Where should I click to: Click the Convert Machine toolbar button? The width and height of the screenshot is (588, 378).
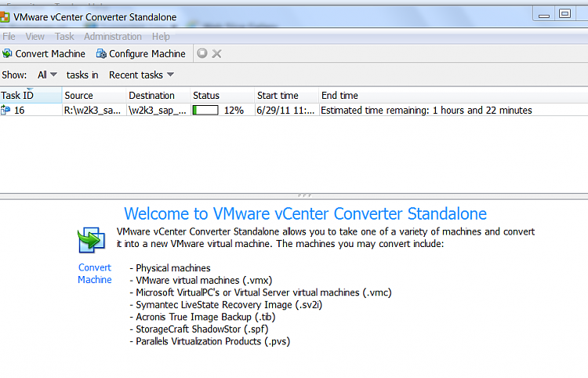(x=44, y=53)
